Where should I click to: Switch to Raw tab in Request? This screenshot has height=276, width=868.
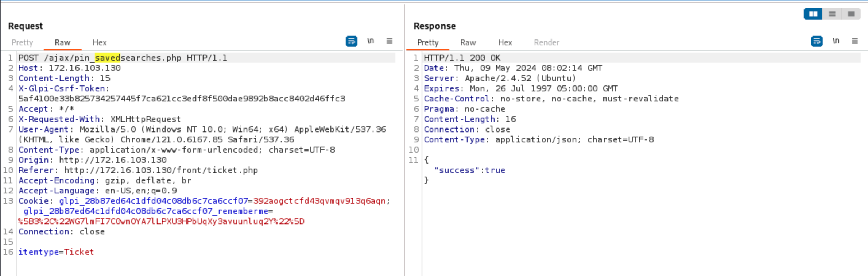tap(62, 42)
